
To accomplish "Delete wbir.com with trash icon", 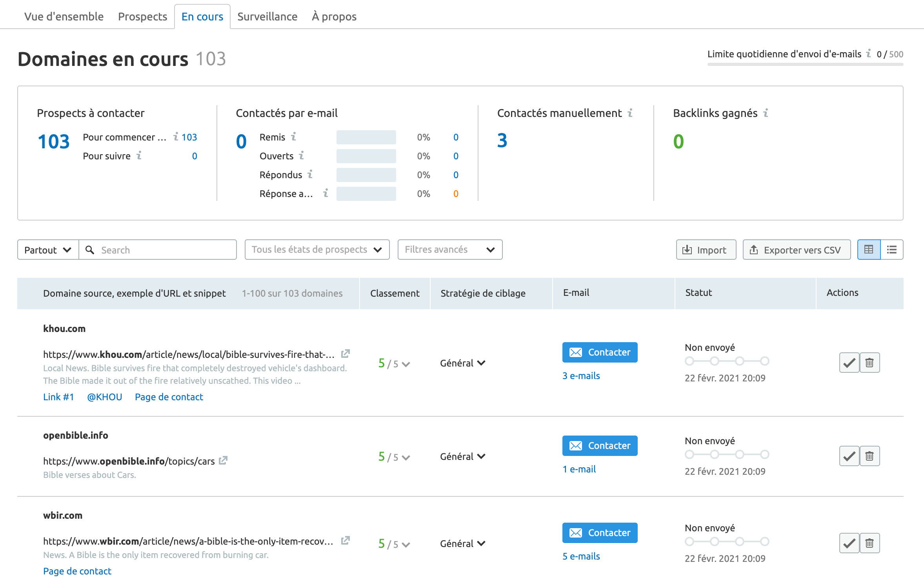I will pyautogui.click(x=869, y=543).
